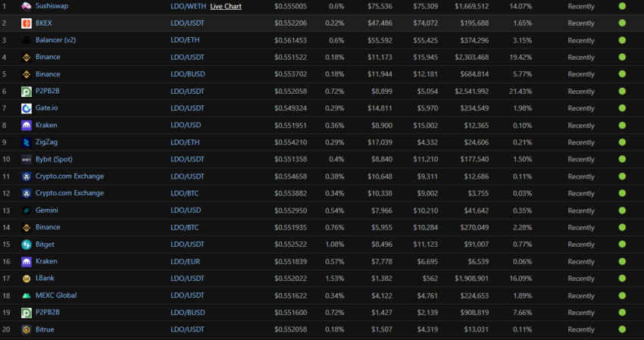Click the MEXC Global logo icon
This screenshot has width=644, height=340.
point(27,295)
